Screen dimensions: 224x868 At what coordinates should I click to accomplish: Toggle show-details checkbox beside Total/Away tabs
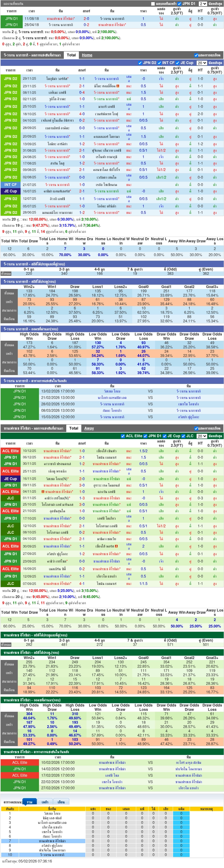pos(196,428)
